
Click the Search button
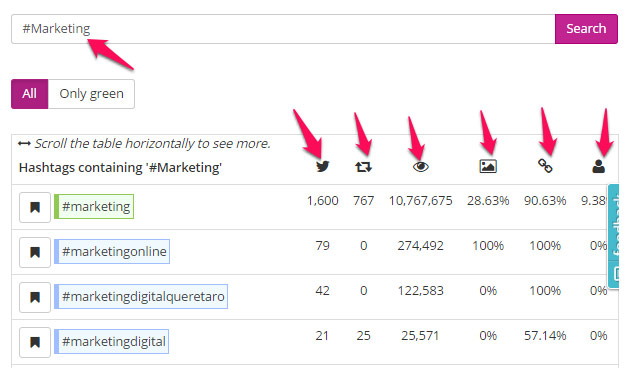click(x=586, y=29)
